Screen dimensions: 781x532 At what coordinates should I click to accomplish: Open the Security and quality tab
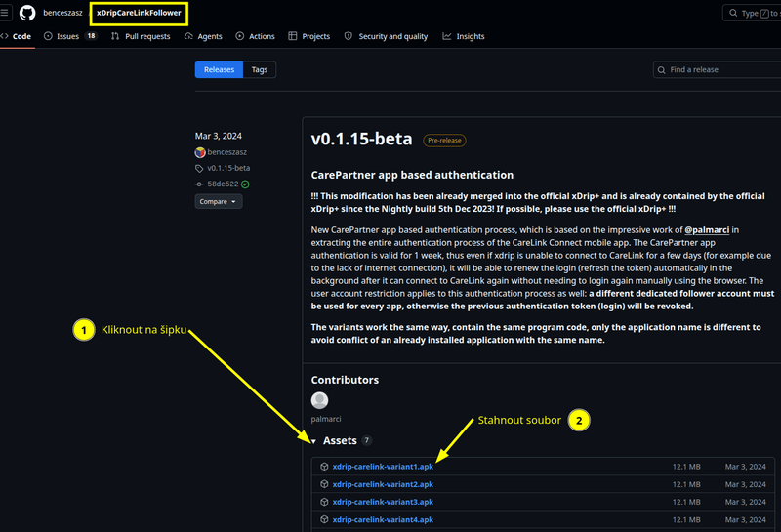[386, 36]
